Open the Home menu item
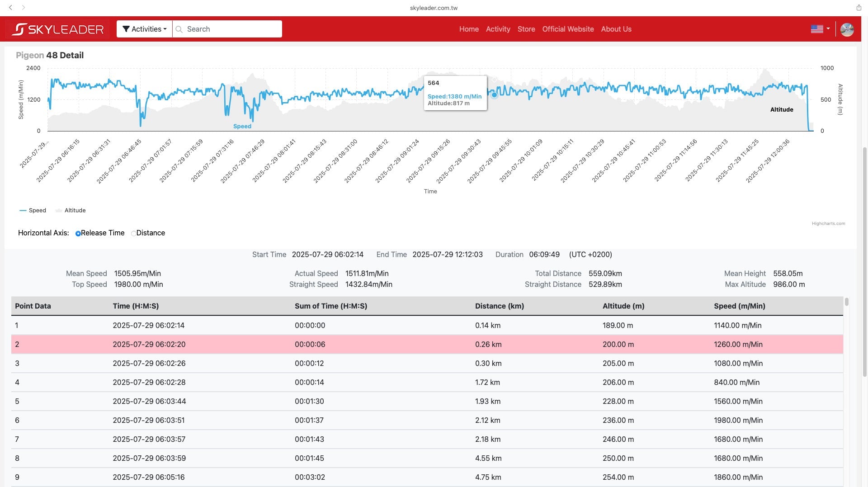 468,29
